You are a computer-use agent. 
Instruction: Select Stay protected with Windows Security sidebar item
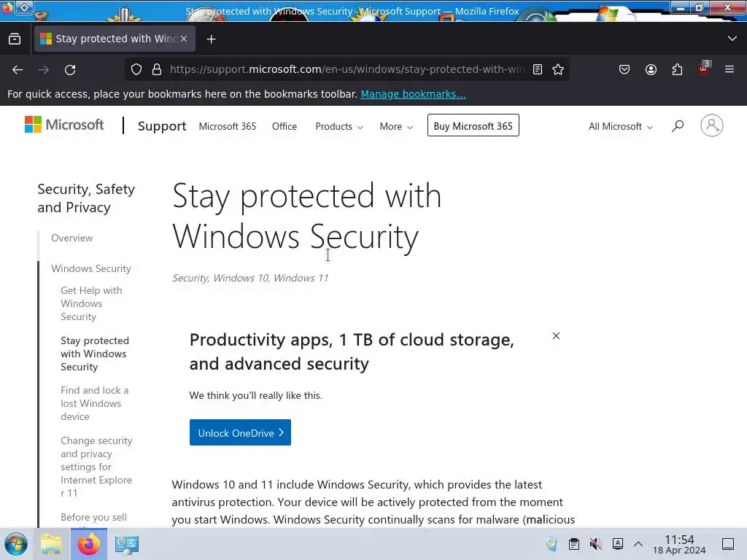95,354
